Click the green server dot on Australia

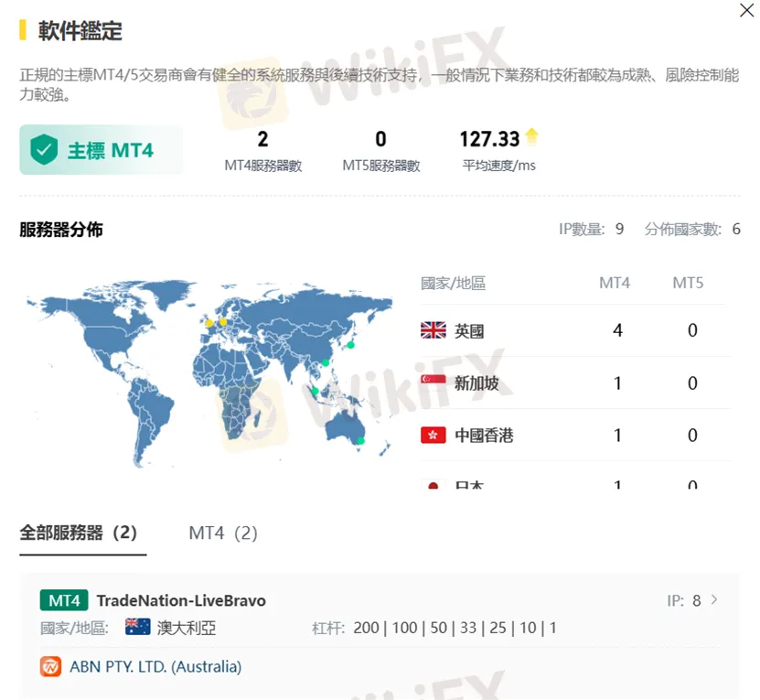pyautogui.click(x=359, y=441)
